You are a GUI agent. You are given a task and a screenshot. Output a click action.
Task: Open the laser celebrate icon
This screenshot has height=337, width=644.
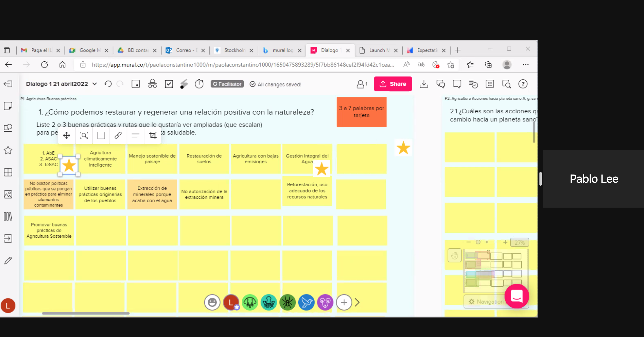184,84
